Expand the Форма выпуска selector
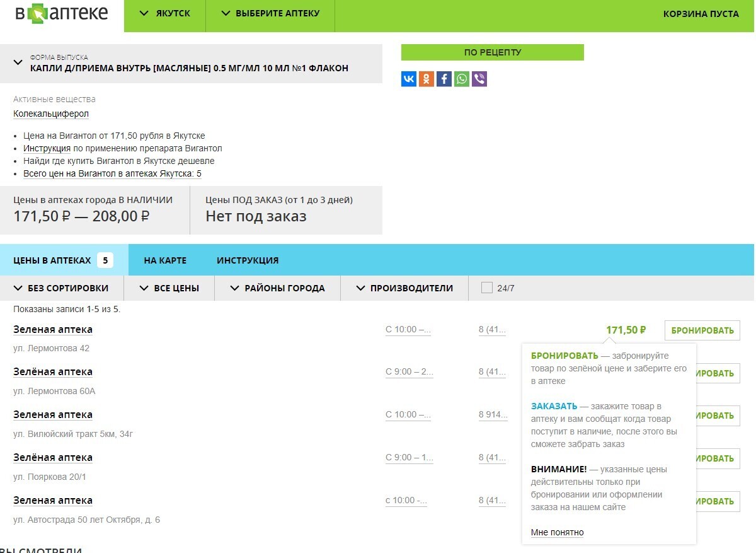 coord(191,63)
